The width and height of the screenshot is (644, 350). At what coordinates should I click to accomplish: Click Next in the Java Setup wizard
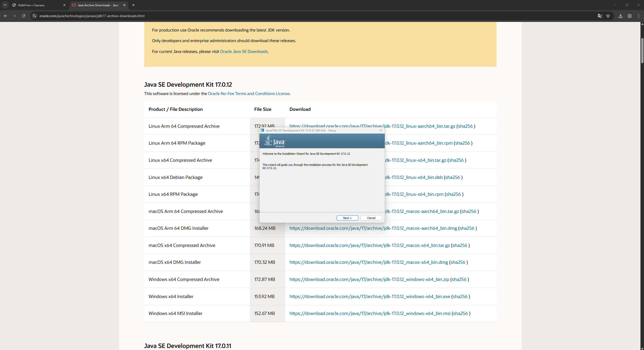pyautogui.click(x=347, y=218)
